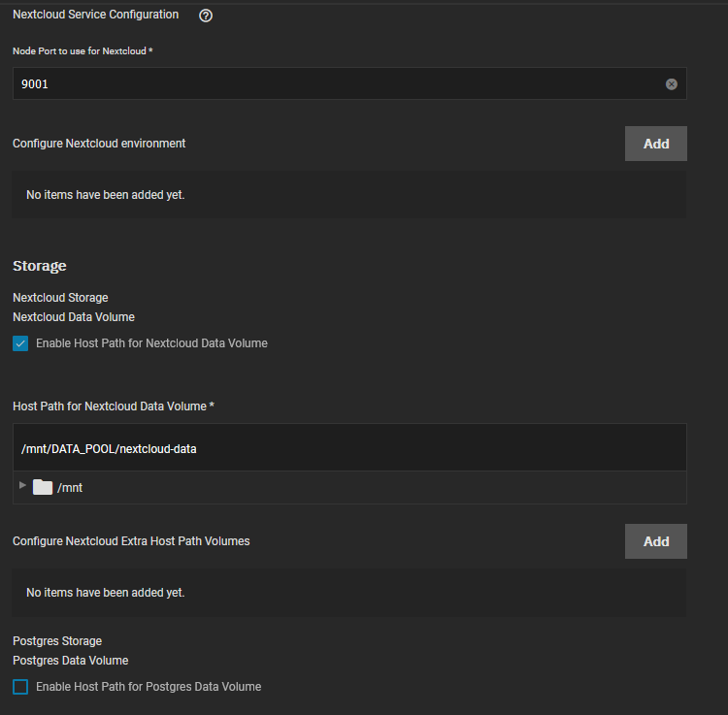Click the Storage section heading
Image resolution: width=728 pixels, height=715 pixels.
(x=40, y=266)
